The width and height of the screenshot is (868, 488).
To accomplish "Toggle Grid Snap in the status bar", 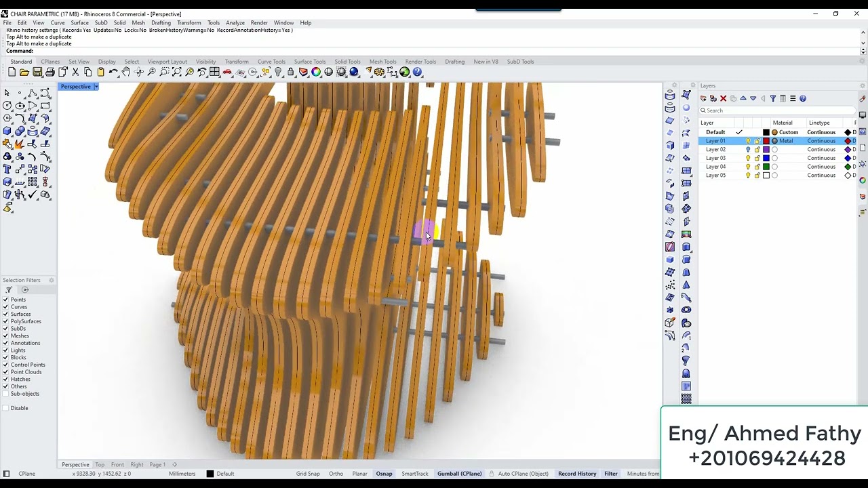I will click(x=308, y=474).
